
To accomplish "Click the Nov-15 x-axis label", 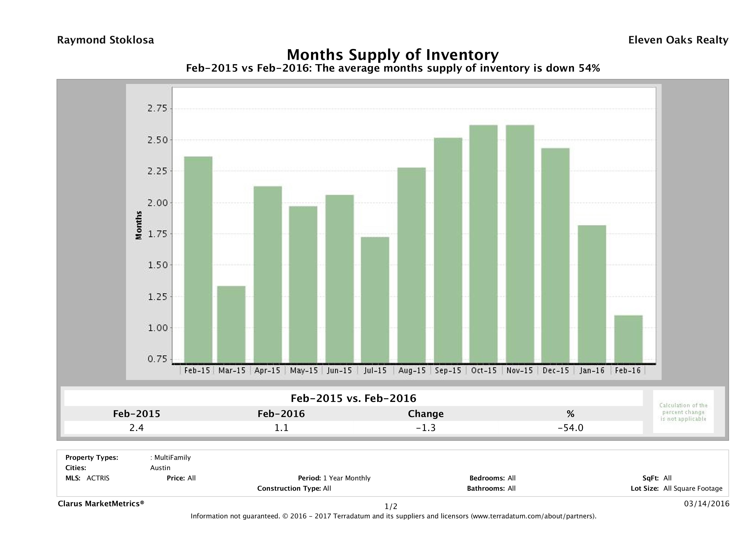I will (x=519, y=370).
